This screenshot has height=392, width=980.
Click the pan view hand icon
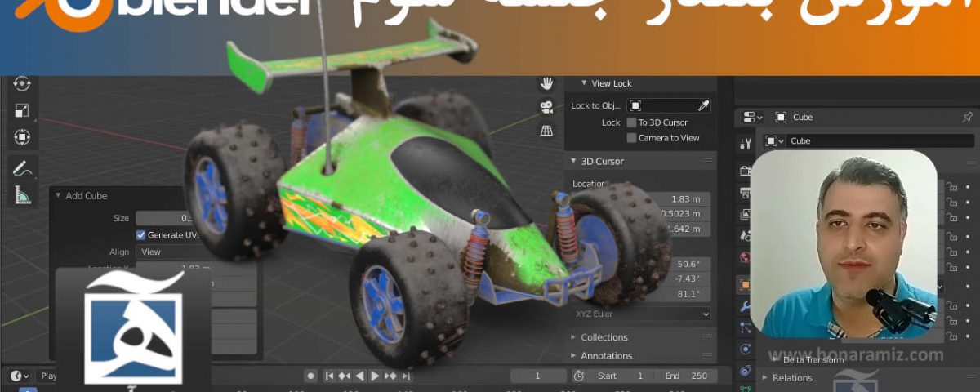546,83
